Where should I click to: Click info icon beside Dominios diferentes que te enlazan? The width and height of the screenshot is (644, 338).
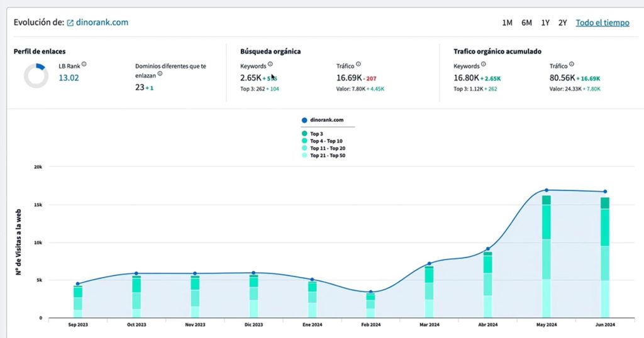[x=160, y=74]
